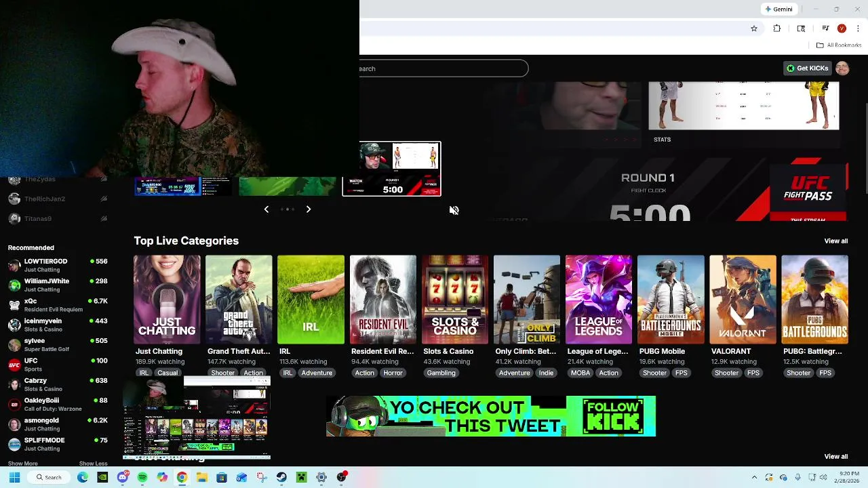This screenshot has height=488, width=868.
Task: Open the All Bookmarks folder
Action: point(839,45)
